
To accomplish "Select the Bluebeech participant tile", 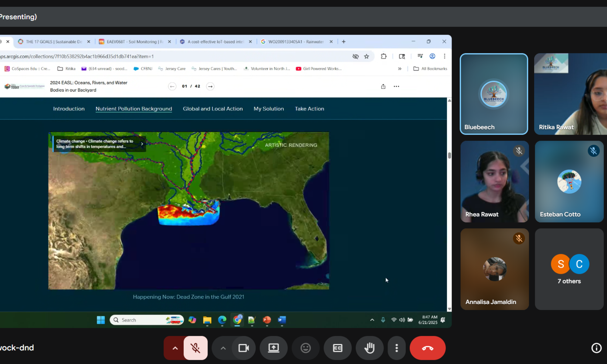I will 494,94.
